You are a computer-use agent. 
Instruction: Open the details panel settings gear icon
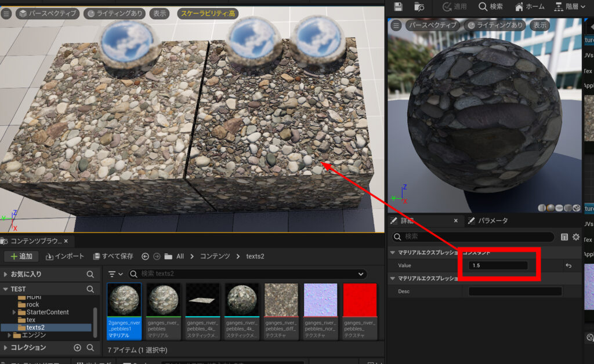click(x=575, y=237)
